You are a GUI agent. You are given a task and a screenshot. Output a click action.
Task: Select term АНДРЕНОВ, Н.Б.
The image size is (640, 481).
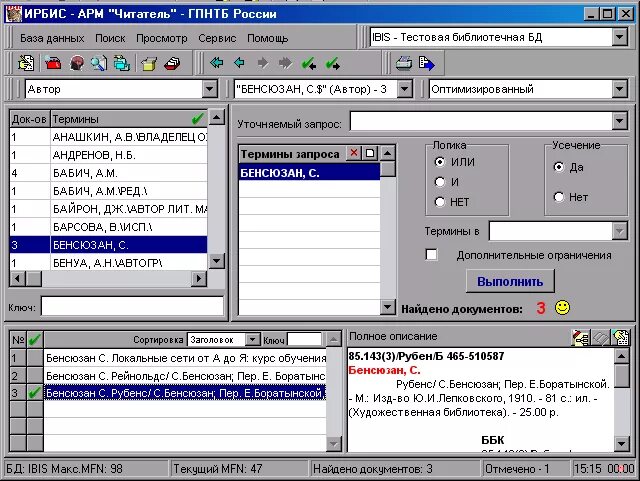[108, 155]
